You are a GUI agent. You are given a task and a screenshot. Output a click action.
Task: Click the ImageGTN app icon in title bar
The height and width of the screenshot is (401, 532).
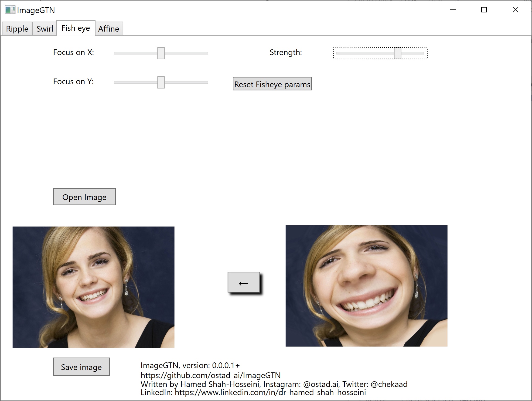[10, 10]
